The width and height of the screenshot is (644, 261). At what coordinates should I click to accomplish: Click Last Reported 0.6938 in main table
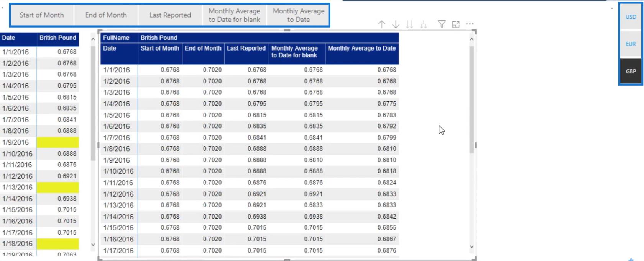point(257,217)
